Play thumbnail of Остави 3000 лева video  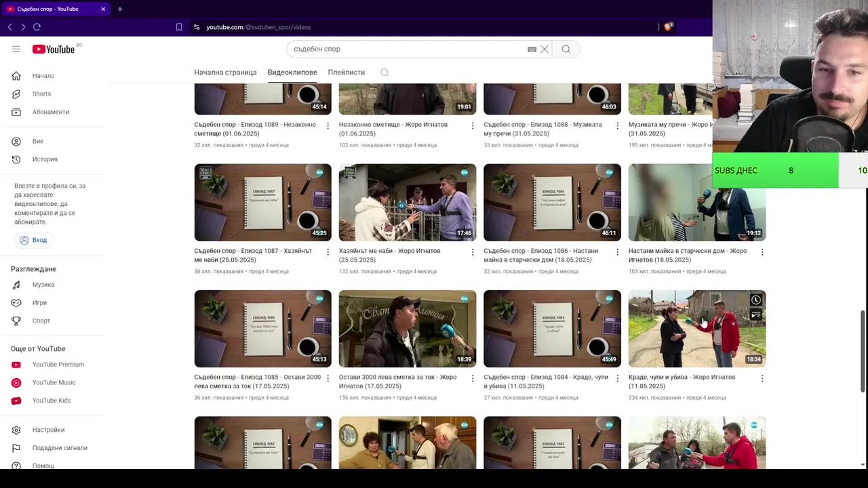(408, 329)
